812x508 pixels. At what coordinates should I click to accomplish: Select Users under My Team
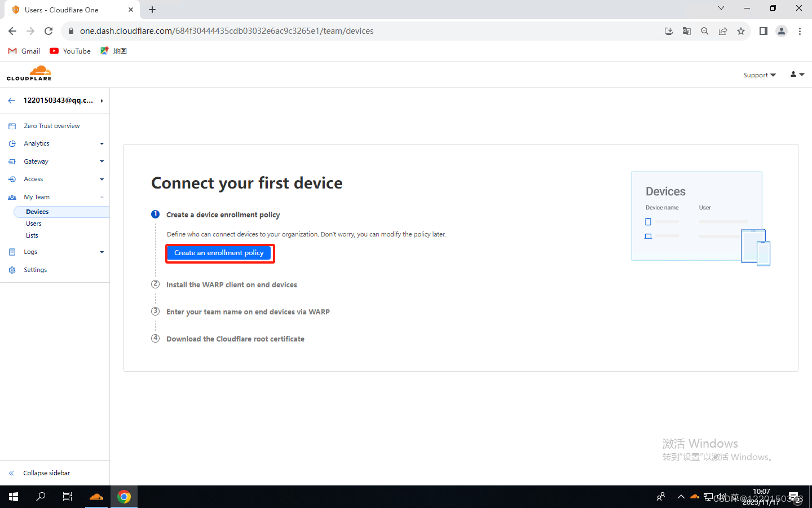click(34, 224)
